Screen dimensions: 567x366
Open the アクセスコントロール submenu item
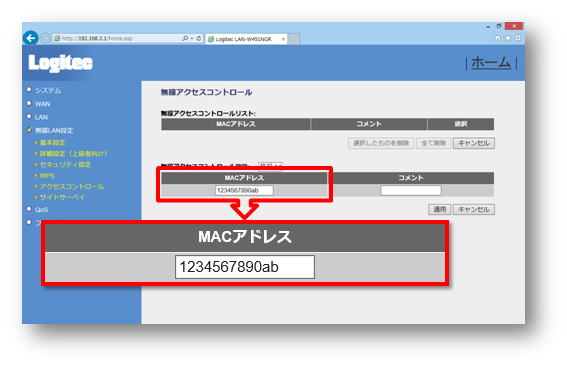point(72,187)
